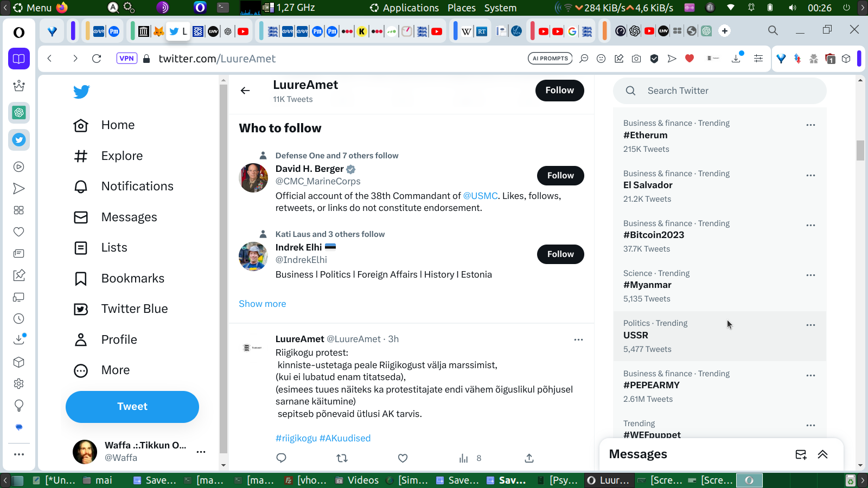Open Settings gear in the Opera sidebar
The image size is (868, 488).
(19, 384)
